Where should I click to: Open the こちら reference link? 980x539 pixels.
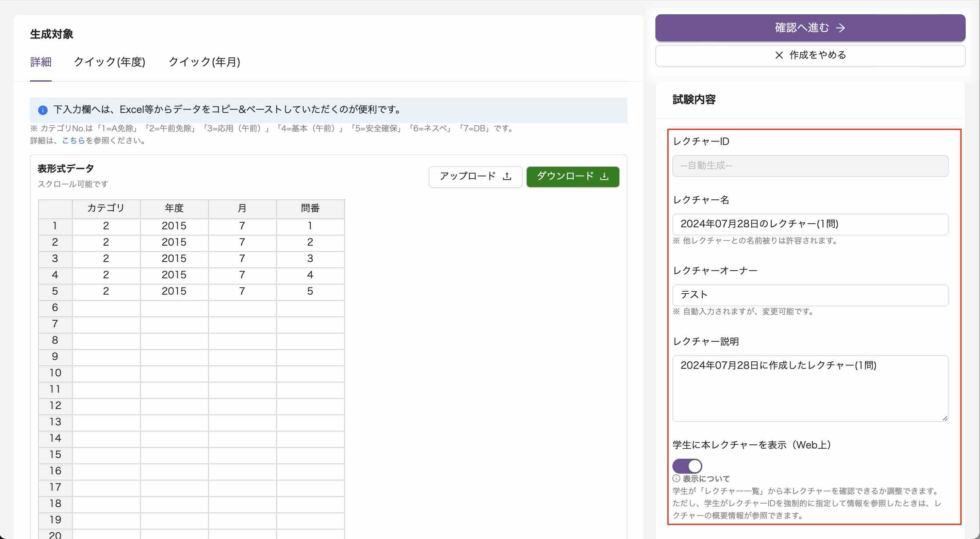pos(73,140)
